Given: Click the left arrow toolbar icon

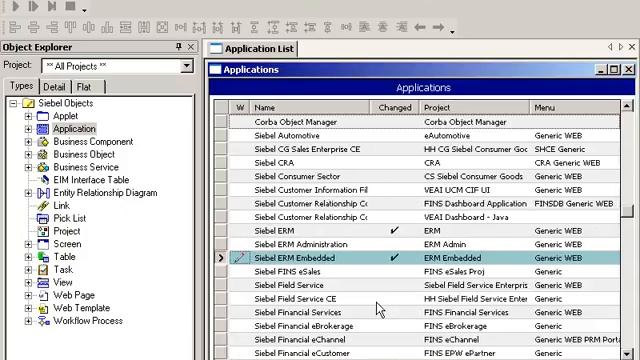Looking at the screenshot, I should pos(420,27).
